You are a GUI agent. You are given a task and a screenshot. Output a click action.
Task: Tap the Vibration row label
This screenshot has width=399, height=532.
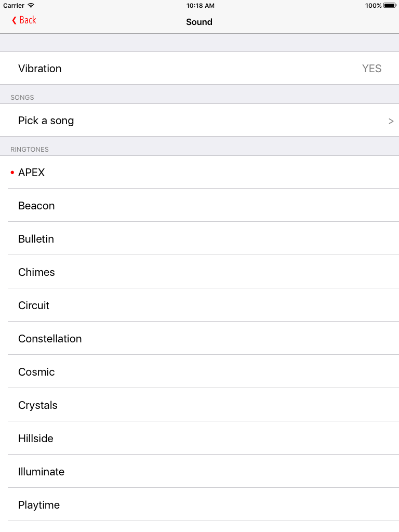39,69
